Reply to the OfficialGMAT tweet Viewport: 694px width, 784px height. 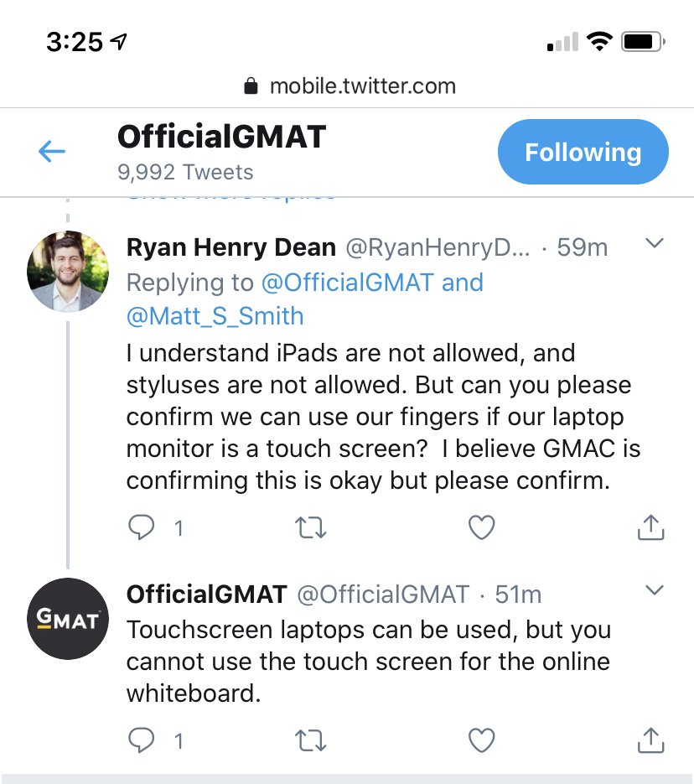coord(142,740)
